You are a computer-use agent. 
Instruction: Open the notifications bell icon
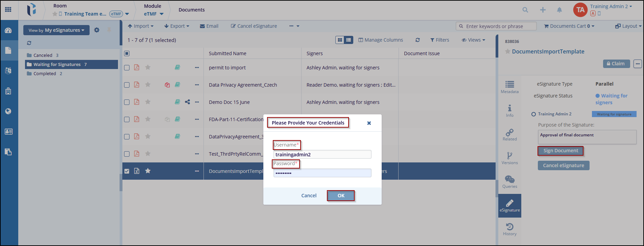pos(559,10)
